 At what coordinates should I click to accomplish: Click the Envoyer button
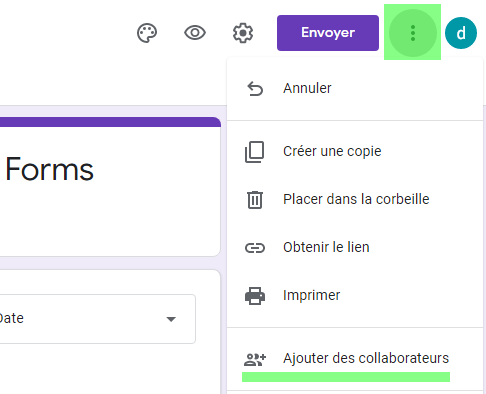click(x=328, y=33)
